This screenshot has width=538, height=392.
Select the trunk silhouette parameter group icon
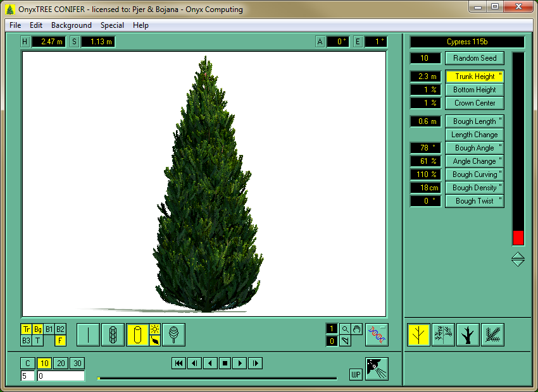[x=468, y=334]
